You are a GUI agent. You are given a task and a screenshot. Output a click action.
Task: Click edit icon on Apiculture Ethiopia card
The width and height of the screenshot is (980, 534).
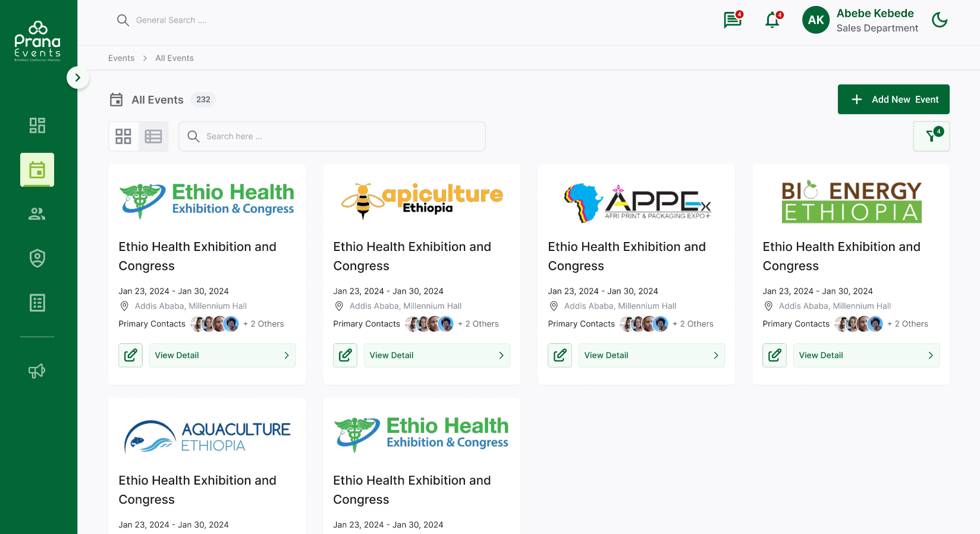pyautogui.click(x=345, y=355)
